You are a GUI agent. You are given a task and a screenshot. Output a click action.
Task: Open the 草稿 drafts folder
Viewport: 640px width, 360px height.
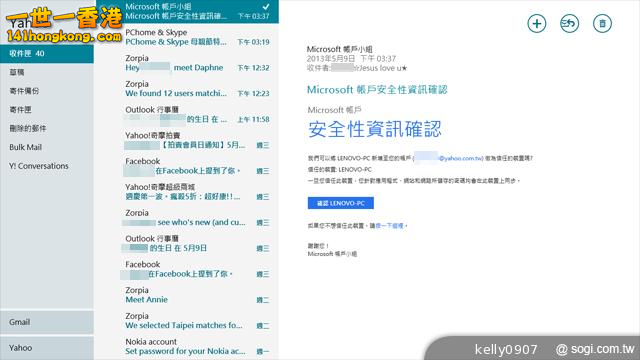point(47,72)
